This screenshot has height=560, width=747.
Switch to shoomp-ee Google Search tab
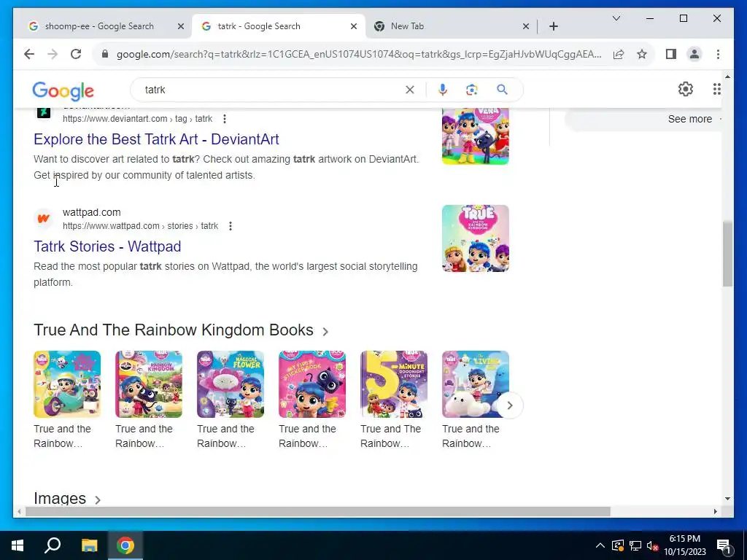click(99, 26)
